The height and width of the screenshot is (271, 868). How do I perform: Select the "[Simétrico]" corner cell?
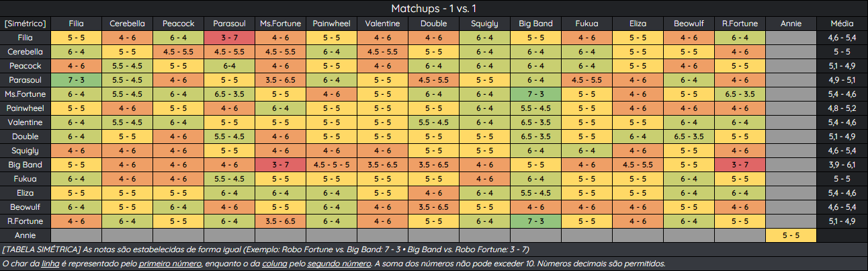point(25,24)
